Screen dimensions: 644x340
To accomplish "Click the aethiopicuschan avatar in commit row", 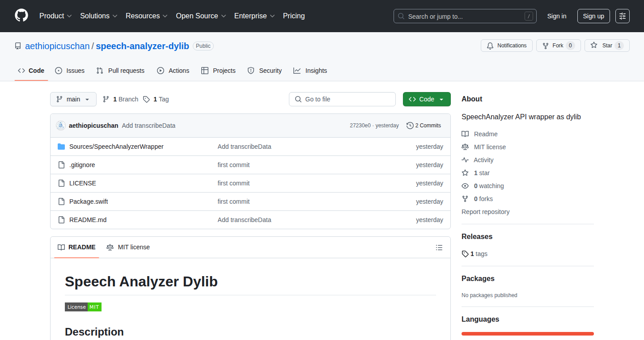I will coord(61,126).
